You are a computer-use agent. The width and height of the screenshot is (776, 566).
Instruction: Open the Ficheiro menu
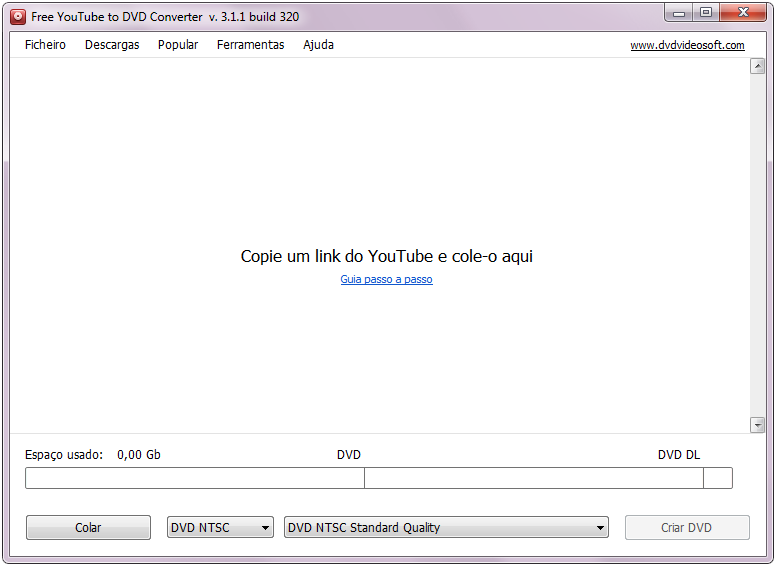(45, 45)
